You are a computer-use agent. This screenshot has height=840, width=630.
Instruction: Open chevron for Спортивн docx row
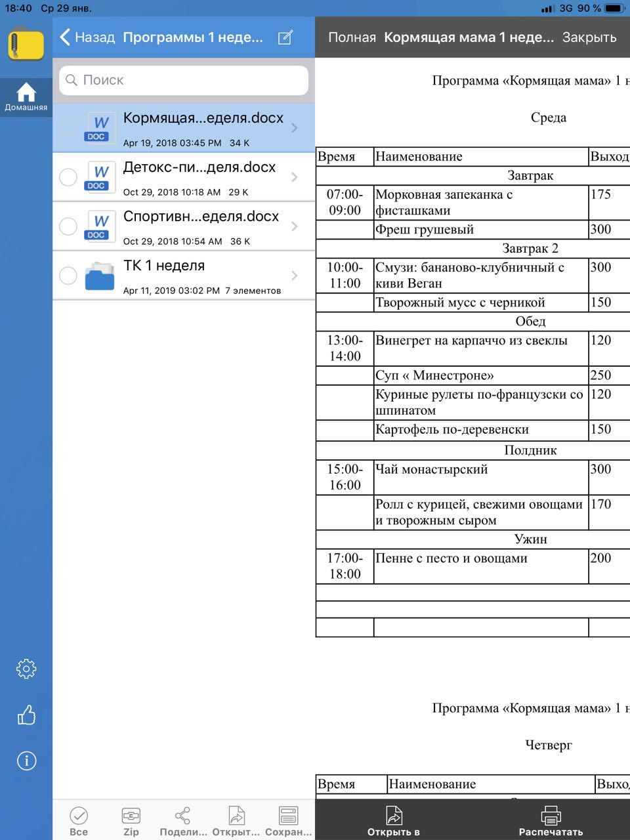[295, 226]
